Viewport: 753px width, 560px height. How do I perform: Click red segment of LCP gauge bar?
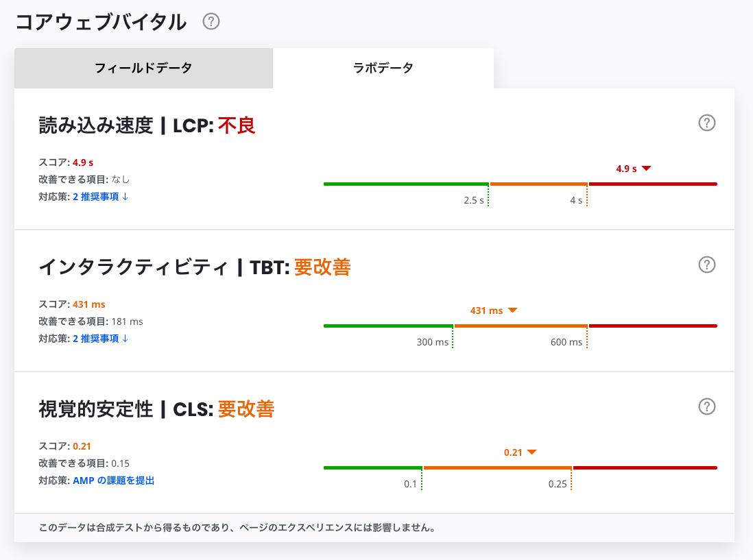pos(652,184)
